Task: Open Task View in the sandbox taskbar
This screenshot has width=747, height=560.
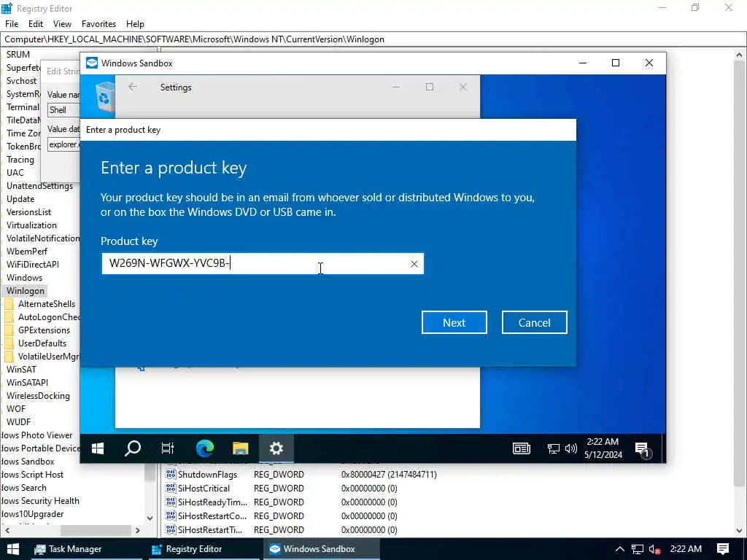Action: click(x=168, y=448)
